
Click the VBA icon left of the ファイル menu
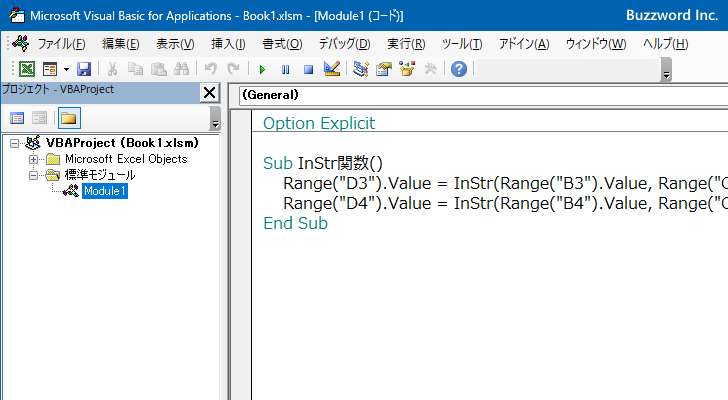pyautogui.click(x=21, y=44)
